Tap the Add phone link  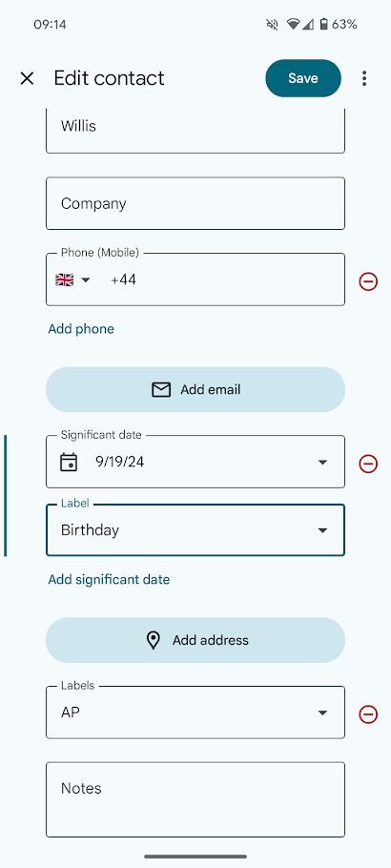coord(81,329)
